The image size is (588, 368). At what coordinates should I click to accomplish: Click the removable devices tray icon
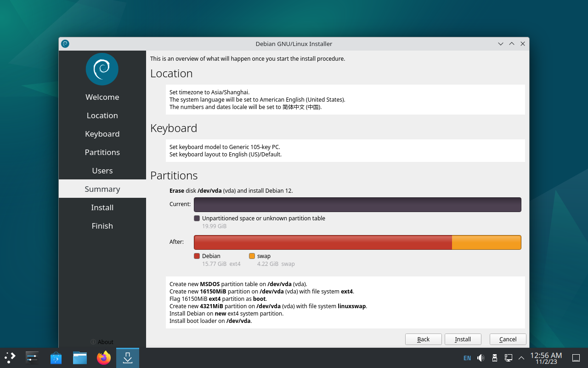[x=494, y=358]
